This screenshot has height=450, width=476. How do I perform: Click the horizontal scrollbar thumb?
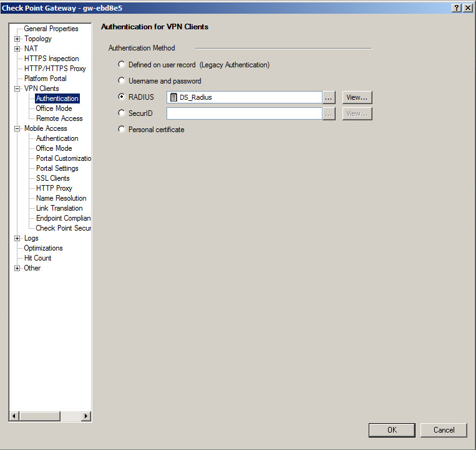pyautogui.click(x=40, y=416)
